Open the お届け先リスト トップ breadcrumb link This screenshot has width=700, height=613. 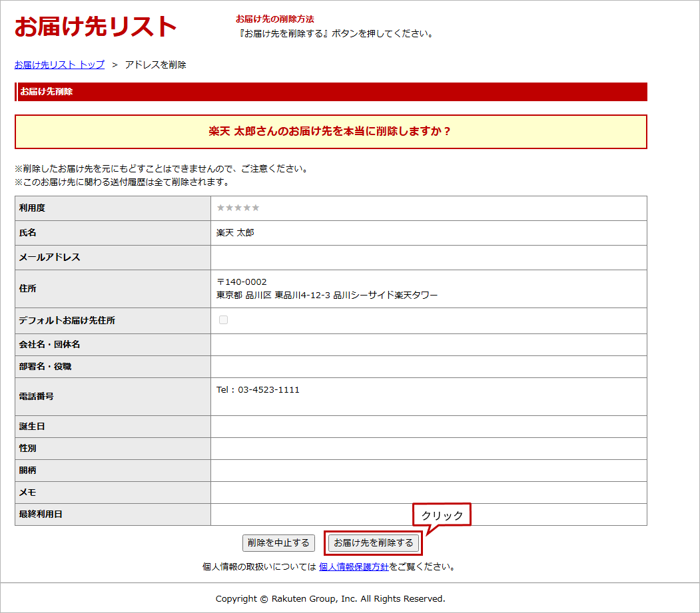point(59,65)
